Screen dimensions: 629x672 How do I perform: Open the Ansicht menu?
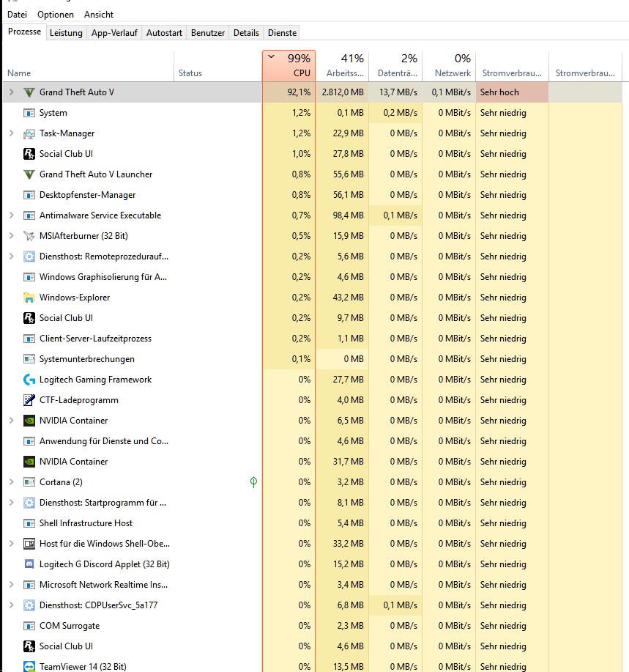click(x=98, y=15)
